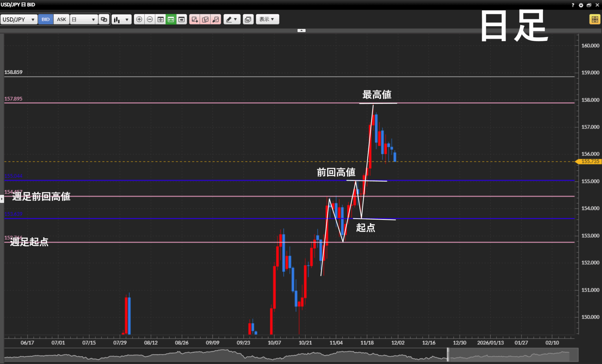Click the copy chart settings icon
The height and width of the screenshot is (364, 602).
[x=205, y=19]
